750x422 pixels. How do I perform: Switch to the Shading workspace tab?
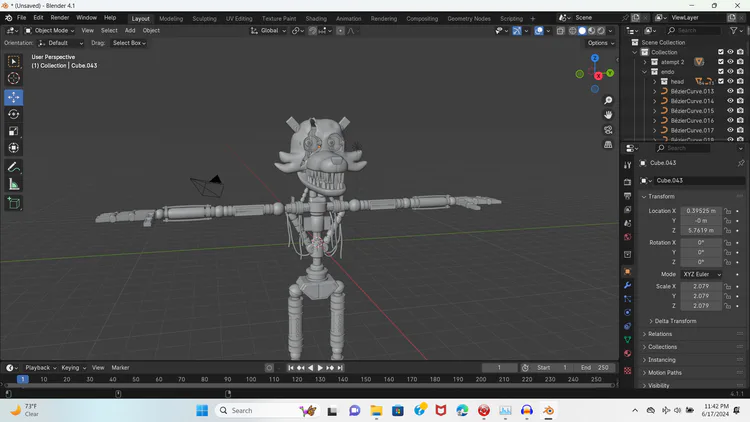(316, 19)
